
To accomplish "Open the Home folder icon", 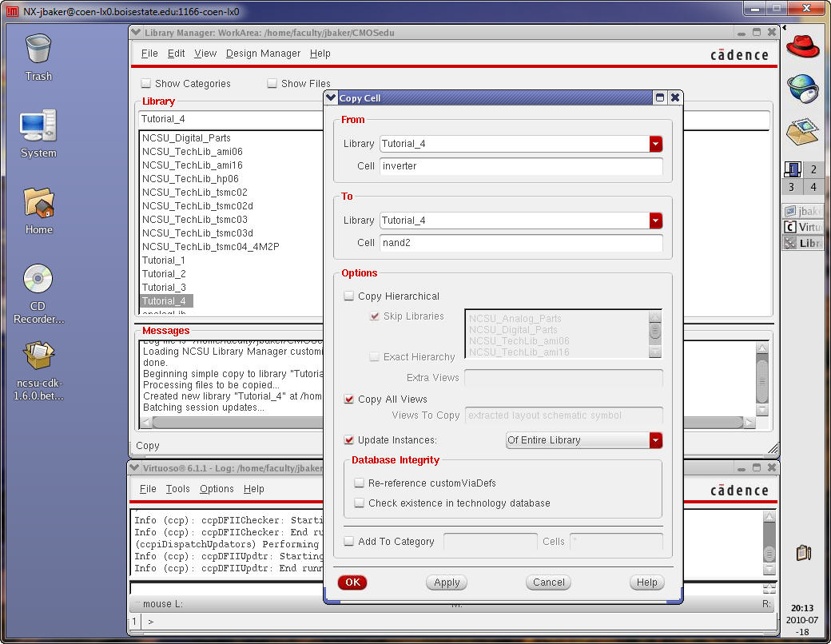I will pyautogui.click(x=38, y=204).
